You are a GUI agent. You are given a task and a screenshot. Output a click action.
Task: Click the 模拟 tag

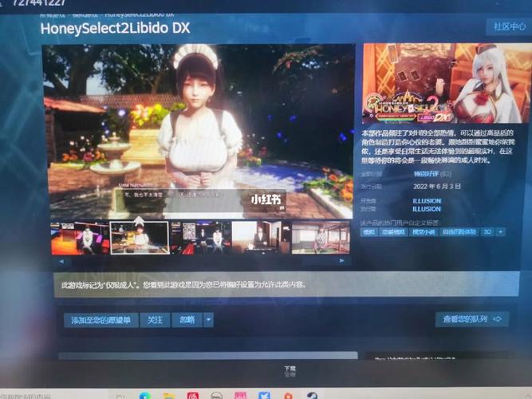click(369, 232)
